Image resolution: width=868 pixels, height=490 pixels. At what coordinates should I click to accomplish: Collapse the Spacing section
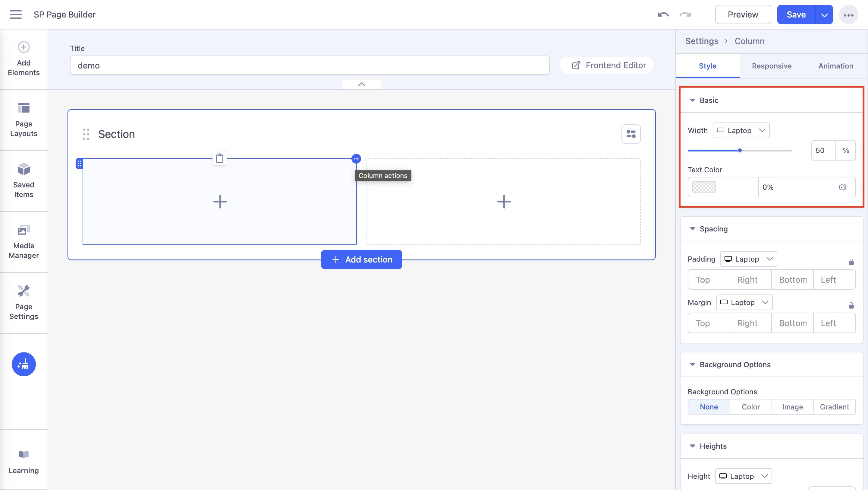coord(693,229)
